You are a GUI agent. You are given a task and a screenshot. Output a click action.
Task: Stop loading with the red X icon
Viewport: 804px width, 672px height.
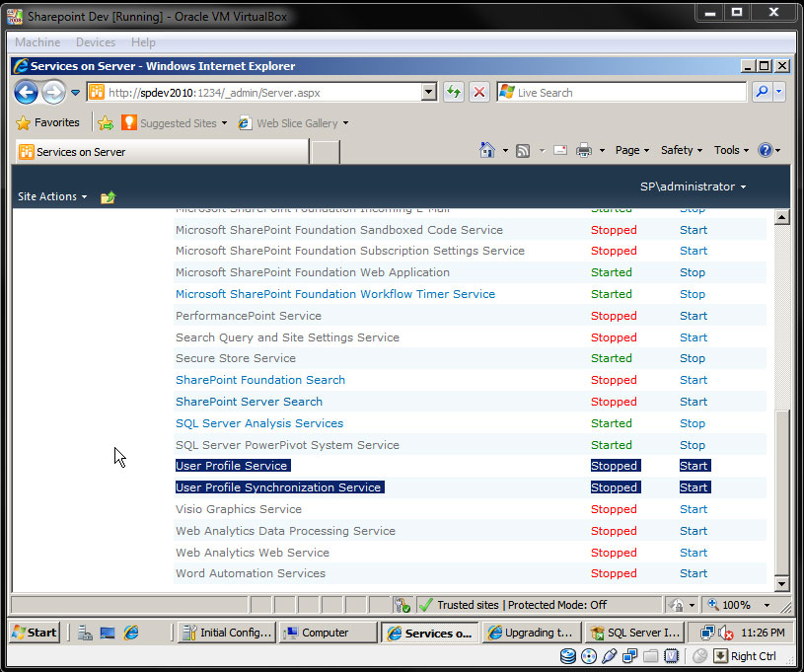click(x=478, y=93)
